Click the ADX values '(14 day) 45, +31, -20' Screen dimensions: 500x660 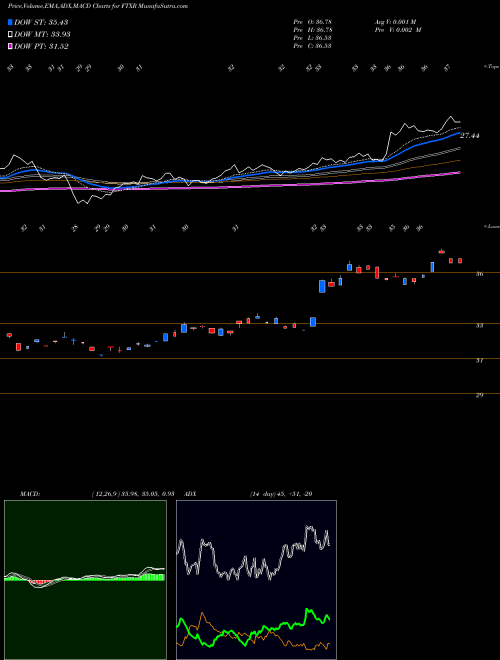(281, 494)
